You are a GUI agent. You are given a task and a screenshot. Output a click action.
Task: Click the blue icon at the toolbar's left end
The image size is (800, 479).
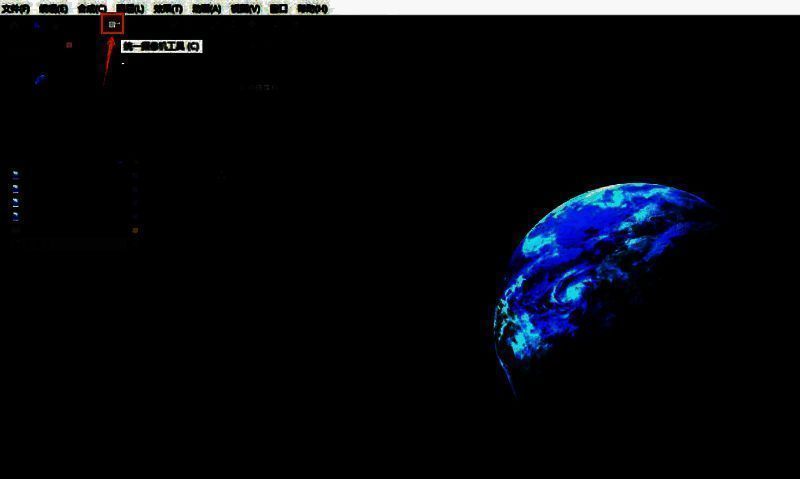coord(37,25)
